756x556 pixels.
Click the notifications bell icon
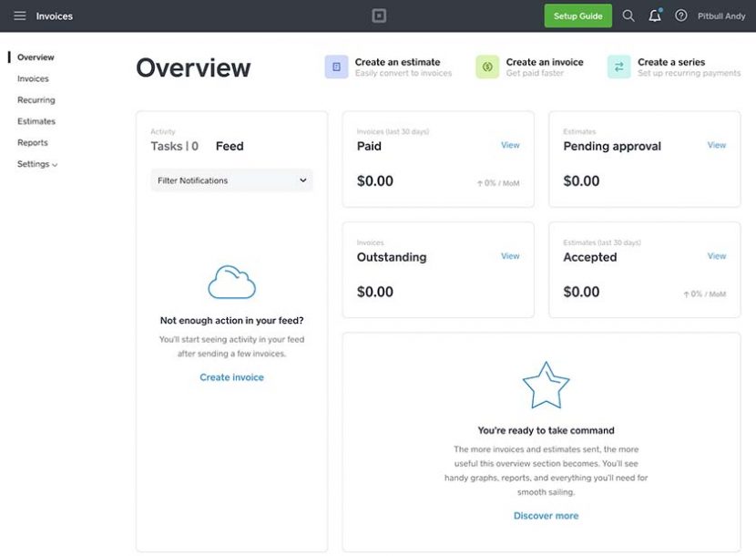coord(654,15)
